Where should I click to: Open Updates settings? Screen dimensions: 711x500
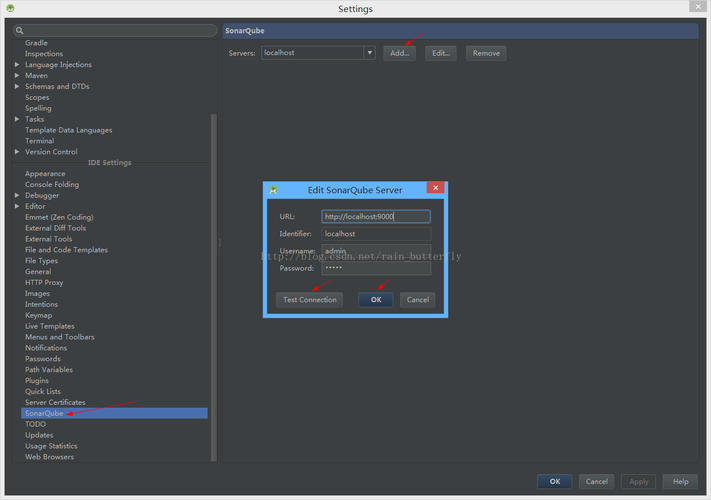[39, 435]
